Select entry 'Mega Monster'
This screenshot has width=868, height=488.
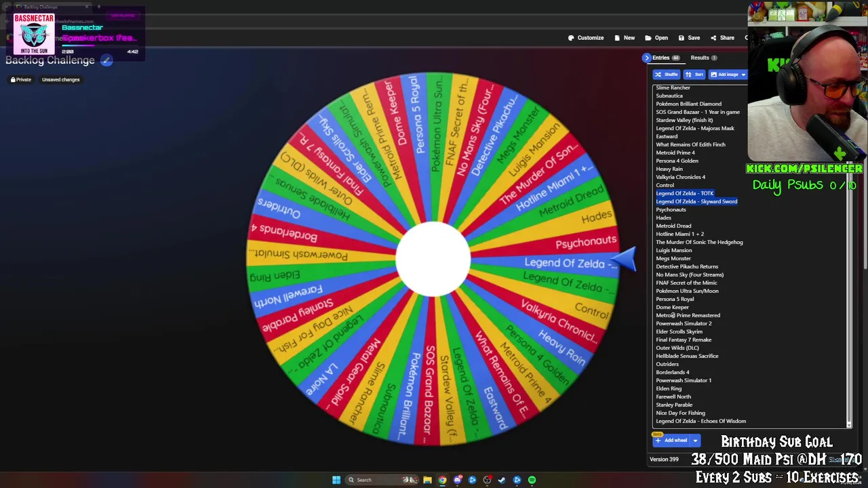pos(673,258)
